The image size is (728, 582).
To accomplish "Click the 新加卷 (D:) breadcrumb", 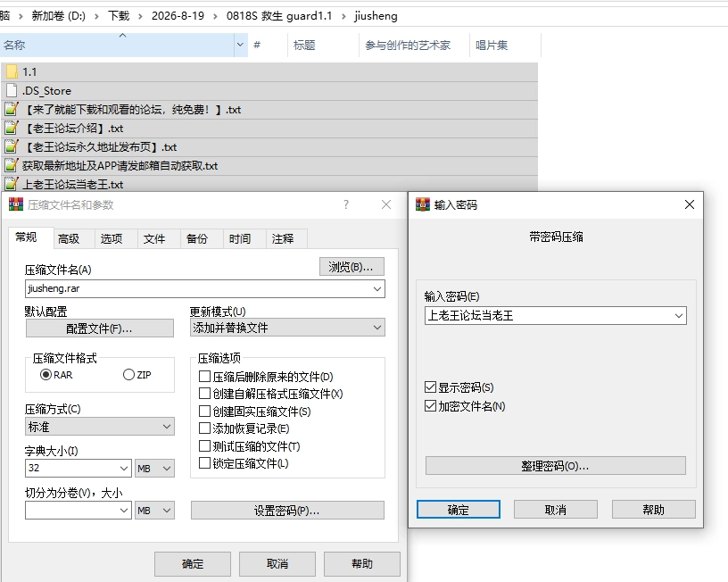I will pyautogui.click(x=59, y=16).
